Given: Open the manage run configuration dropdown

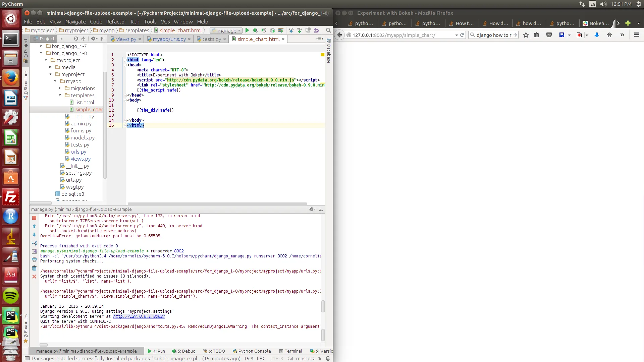Looking at the screenshot, I should pyautogui.click(x=226, y=31).
